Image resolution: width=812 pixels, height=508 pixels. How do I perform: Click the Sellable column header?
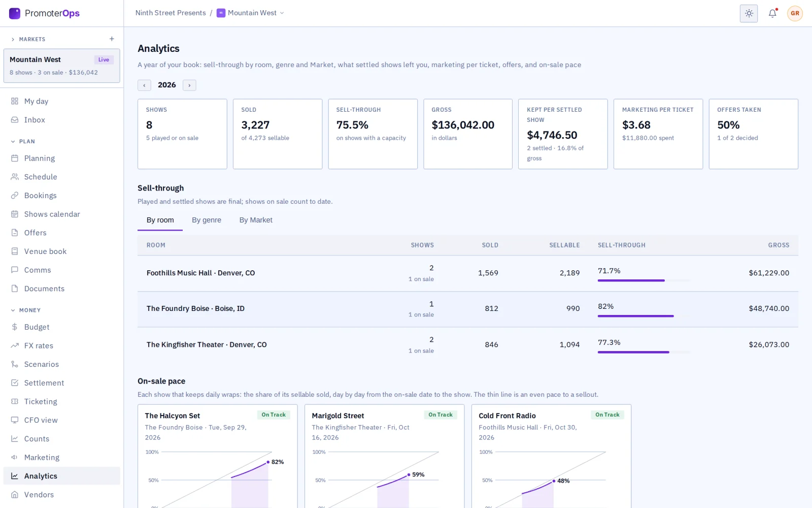coord(564,245)
